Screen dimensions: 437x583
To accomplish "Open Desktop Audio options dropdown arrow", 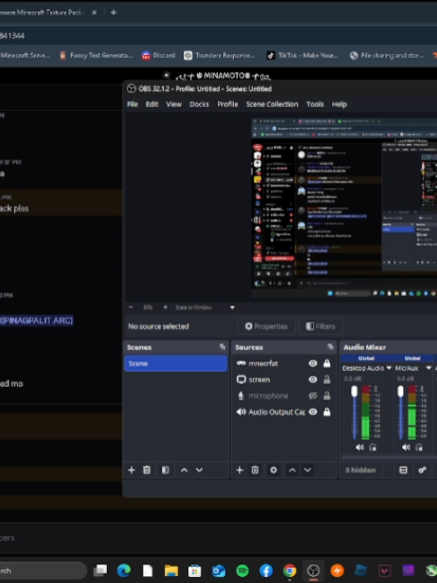I will click(x=389, y=368).
